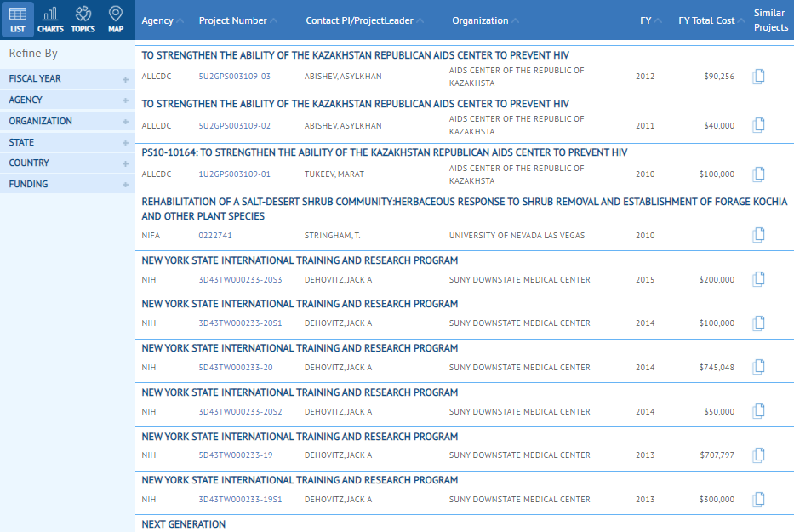Open project number link 0222741
This screenshot has height=532, width=794.
(215, 236)
